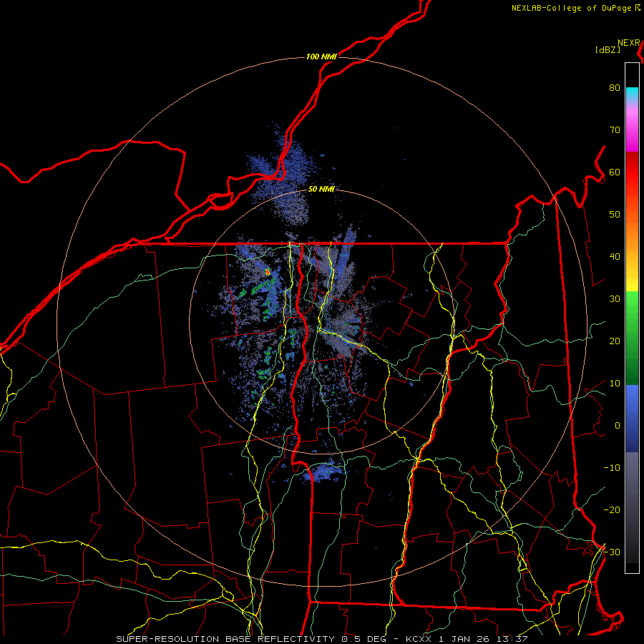Click the cyan top segment of color bar
644x644 pixels.
[x=632, y=94]
